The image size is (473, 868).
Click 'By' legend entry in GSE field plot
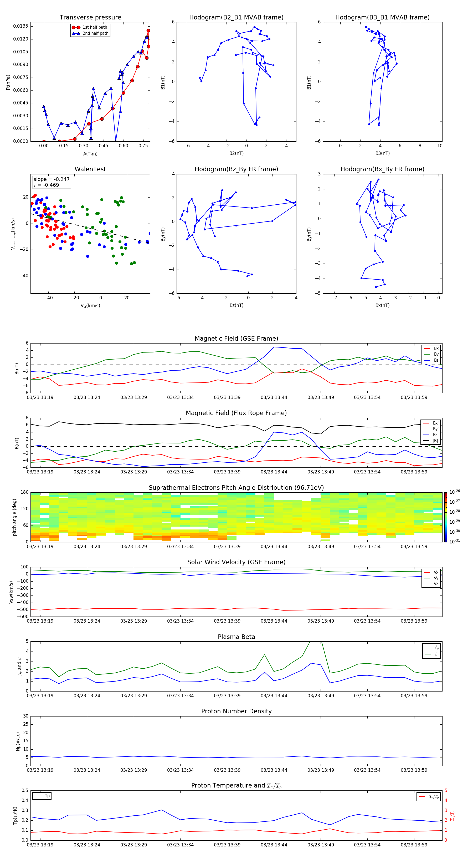[431, 354]
